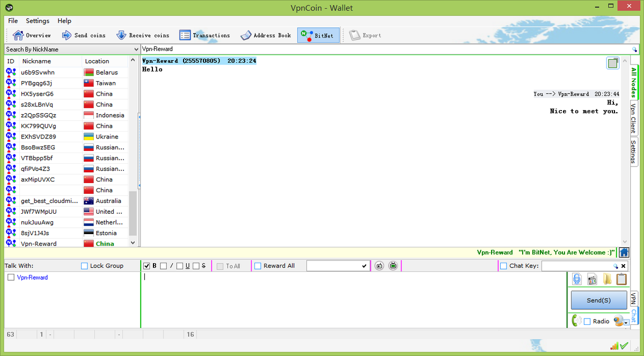Click node list scroll up arrow
This screenshot has width=644, height=356.
(133, 61)
